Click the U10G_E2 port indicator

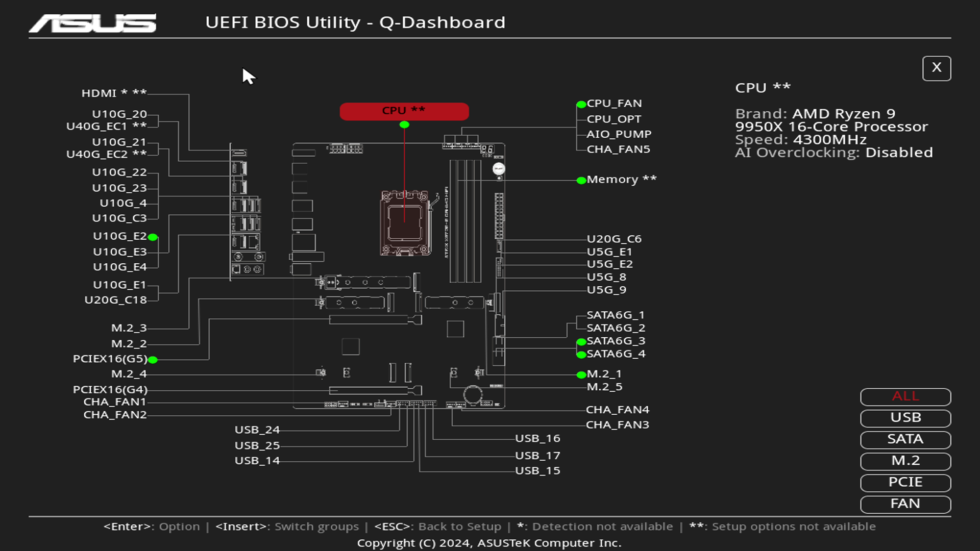pos(154,237)
